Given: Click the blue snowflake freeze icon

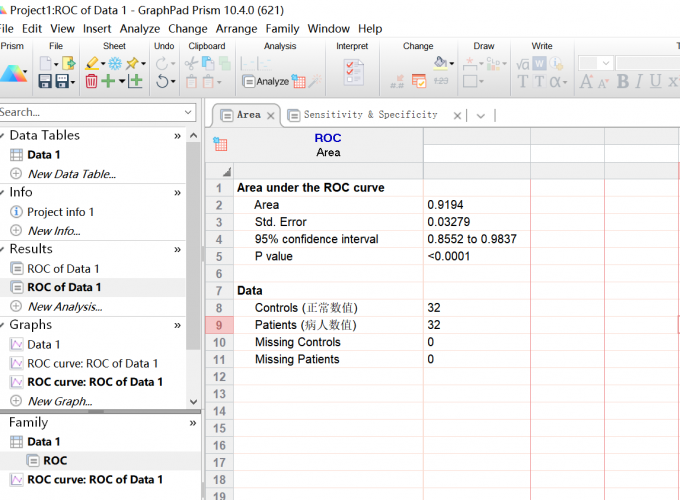Looking at the screenshot, I should pos(115,64).
